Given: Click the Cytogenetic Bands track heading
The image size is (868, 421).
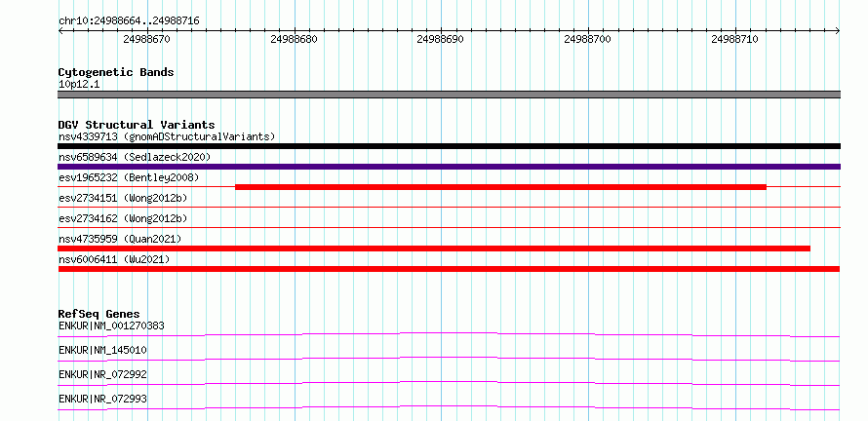Looking at the screenshot, I should point(116,72).
